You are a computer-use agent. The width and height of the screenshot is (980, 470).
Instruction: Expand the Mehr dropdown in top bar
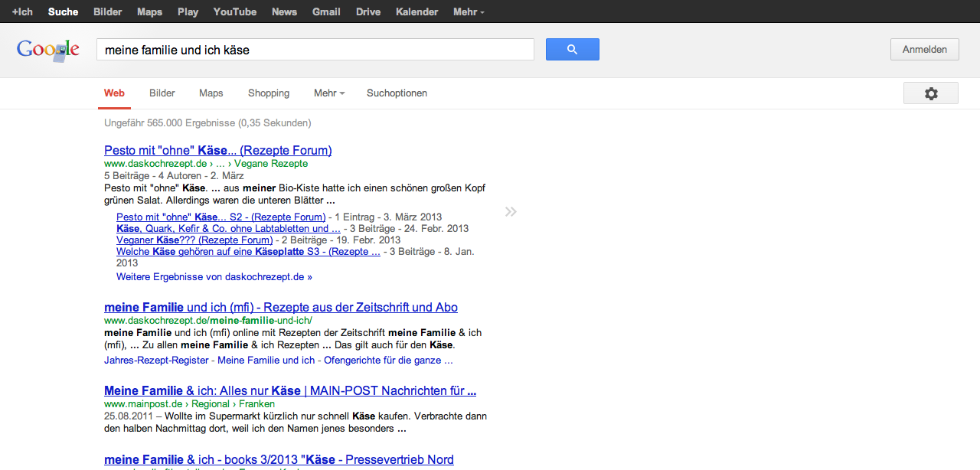pyautogui.click(x=468, y=12)
